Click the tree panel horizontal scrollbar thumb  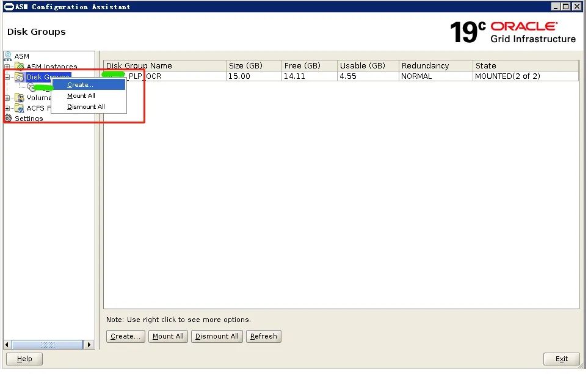pos(48,345)
